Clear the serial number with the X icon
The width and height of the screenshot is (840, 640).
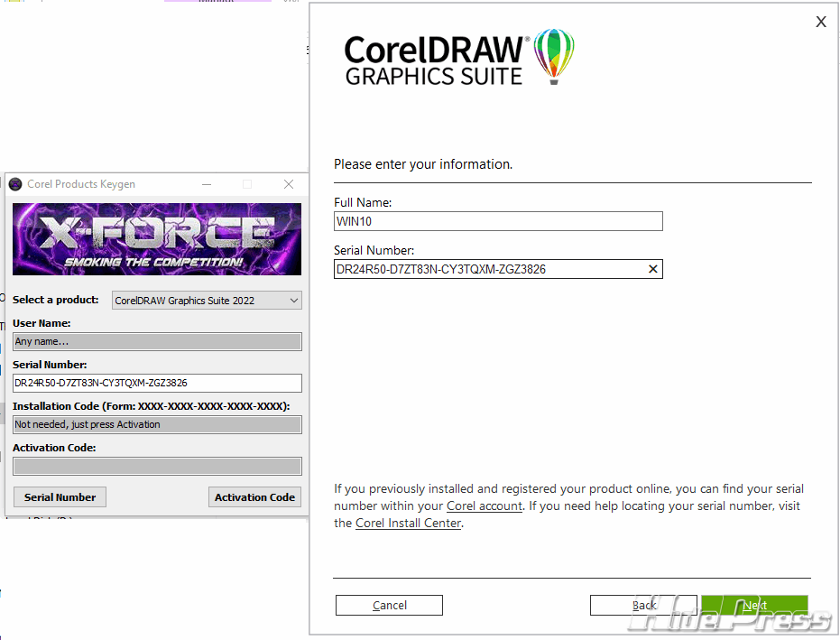pos(653,269)
